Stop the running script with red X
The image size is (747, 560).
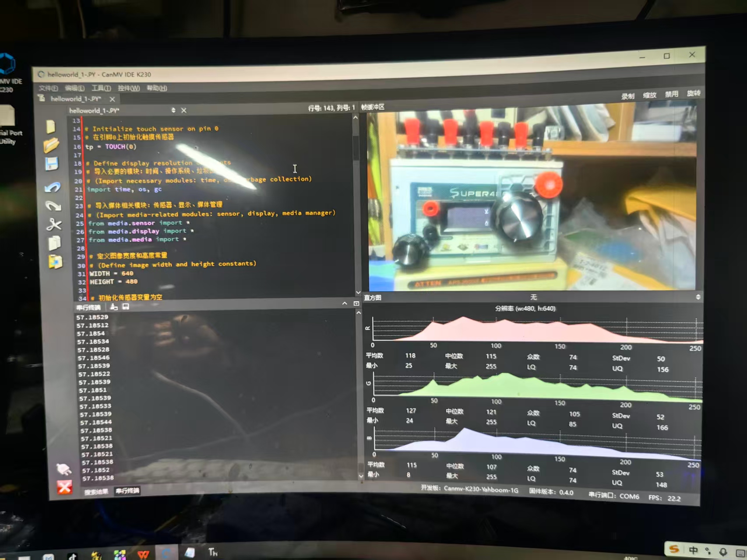tap(65, 487)
